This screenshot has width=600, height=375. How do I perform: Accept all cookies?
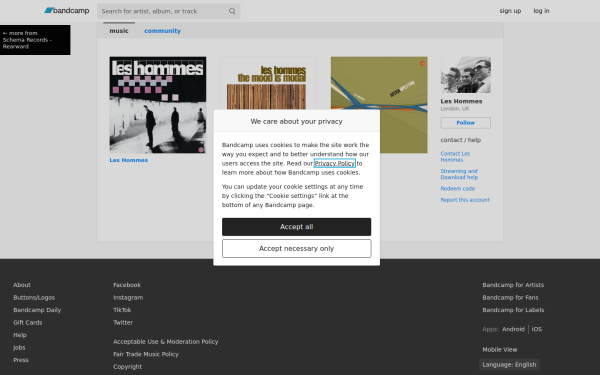coord(297,227)
